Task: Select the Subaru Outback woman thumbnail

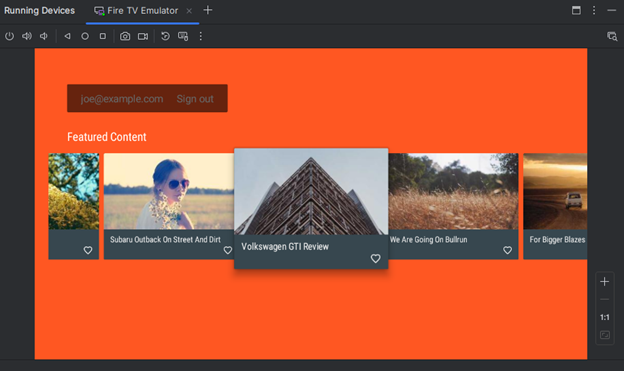Action: point(169,191)
